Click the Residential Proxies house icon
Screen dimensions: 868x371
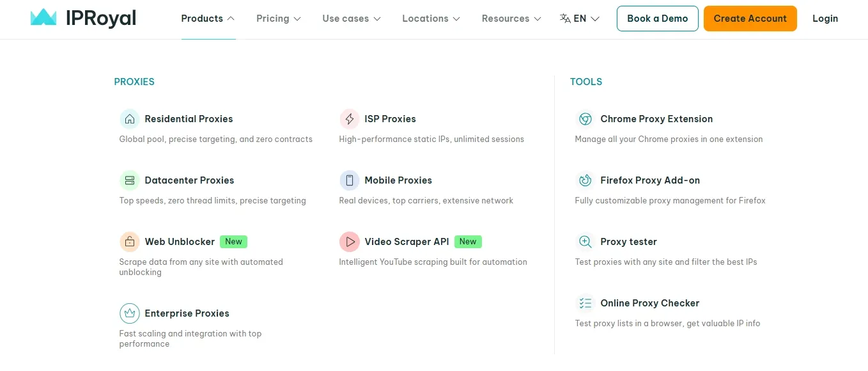pyautogui.click(x=130, y=119)
